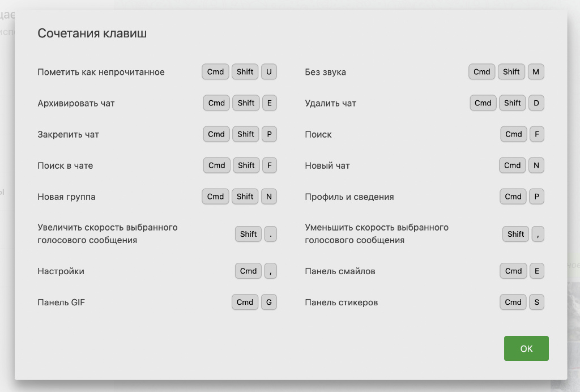The height and width of the screenshot is (392, 580).
Task: Click the Cmd key in Поиск в чате row
Action: (x=216, y=165)
